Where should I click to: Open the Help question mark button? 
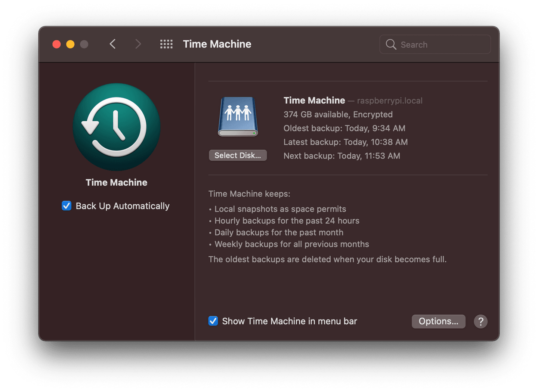pos(480,321)
